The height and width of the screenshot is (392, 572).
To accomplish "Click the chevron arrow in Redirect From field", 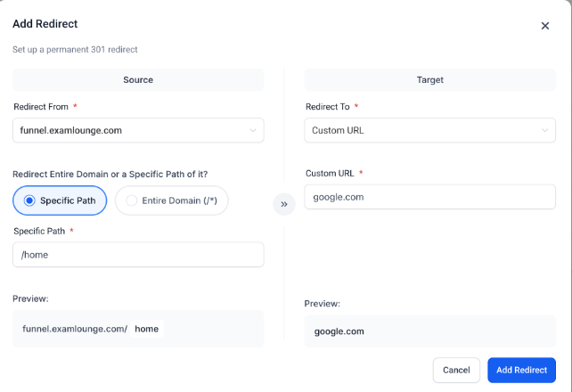I will tap(253, 130).
